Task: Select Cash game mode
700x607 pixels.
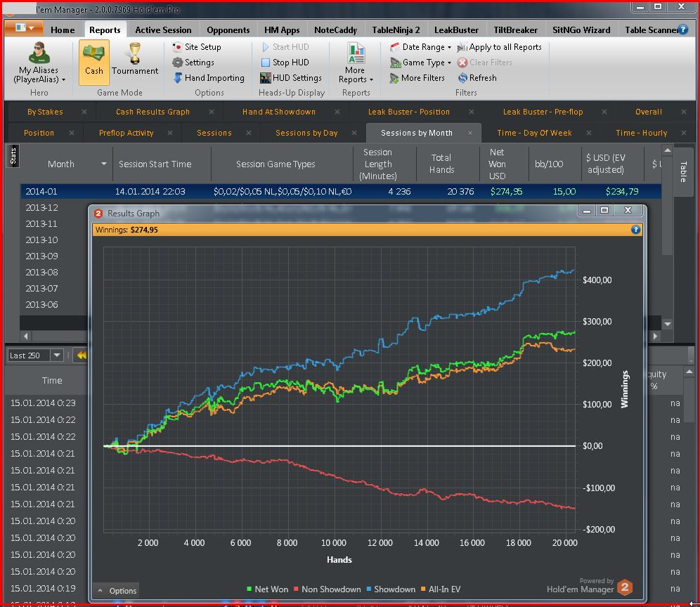Action: 93,62
